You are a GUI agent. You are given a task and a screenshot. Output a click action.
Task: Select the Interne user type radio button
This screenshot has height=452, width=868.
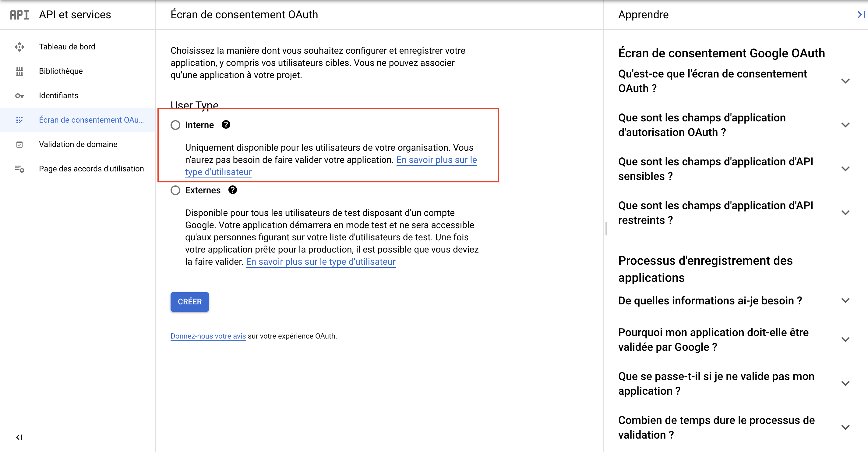coord(175,125)
